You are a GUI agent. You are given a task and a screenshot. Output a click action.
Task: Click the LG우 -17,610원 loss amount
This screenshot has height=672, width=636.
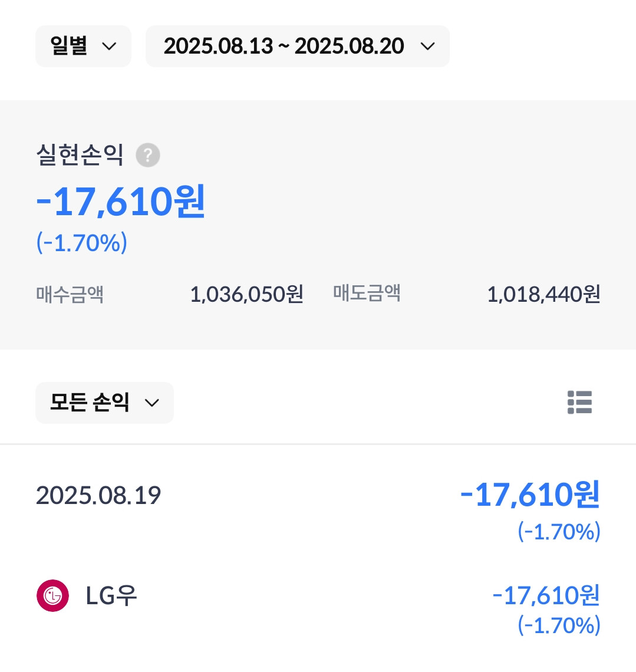546,595
